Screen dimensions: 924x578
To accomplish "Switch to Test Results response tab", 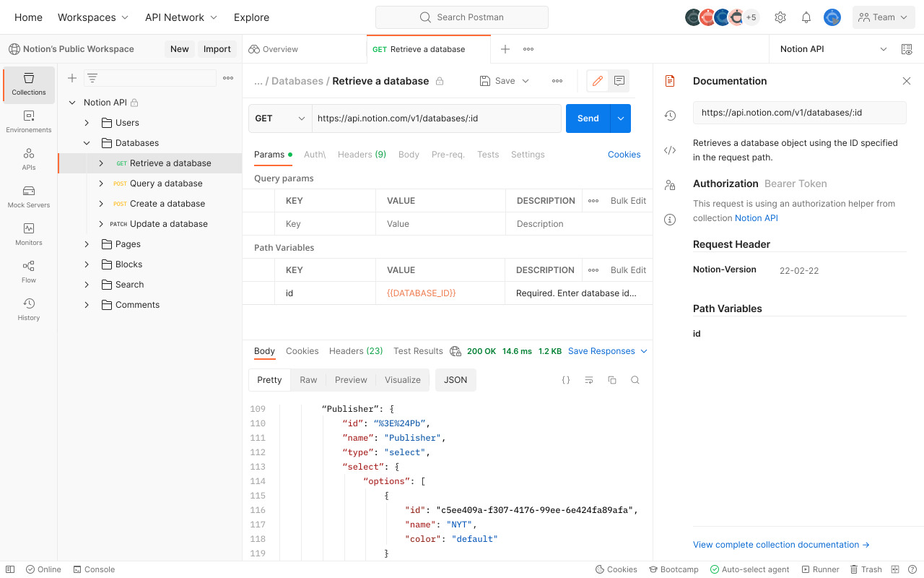I will 418,351.
